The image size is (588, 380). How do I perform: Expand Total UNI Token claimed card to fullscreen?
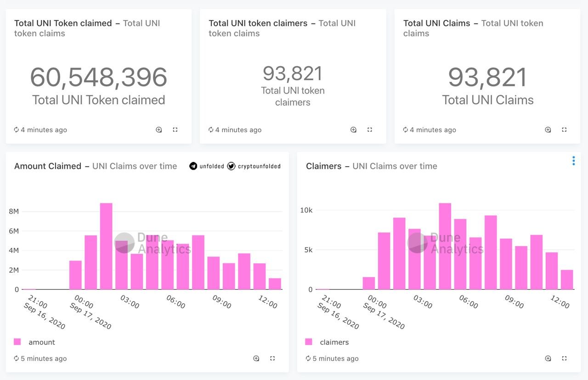175,130
